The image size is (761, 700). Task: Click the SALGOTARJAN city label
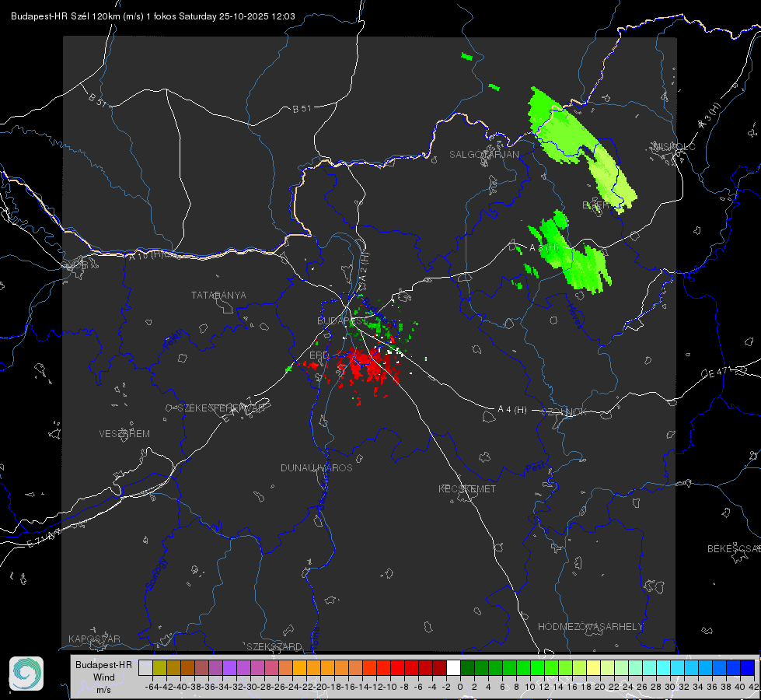point(483,155)
